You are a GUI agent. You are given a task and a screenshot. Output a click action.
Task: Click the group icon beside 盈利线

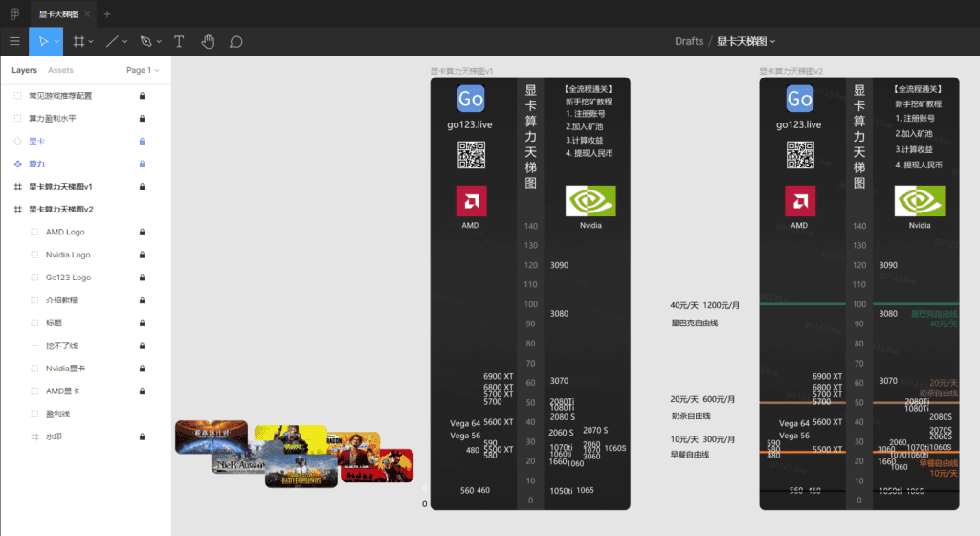(x=34, y=413)
